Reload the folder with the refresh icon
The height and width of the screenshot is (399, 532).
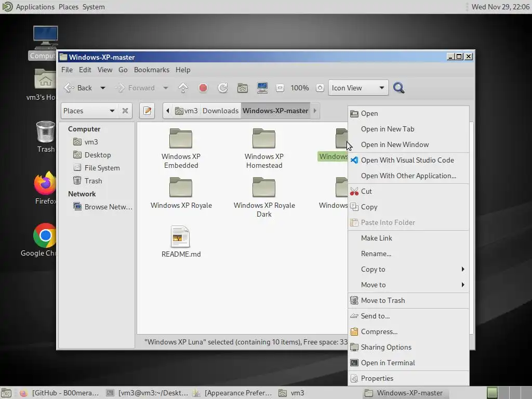222,88
